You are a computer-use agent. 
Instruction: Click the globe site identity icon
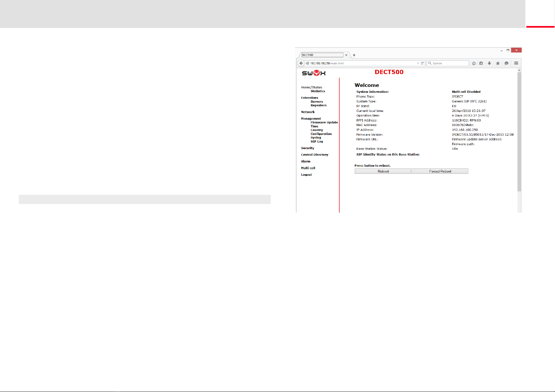(307, 63)
